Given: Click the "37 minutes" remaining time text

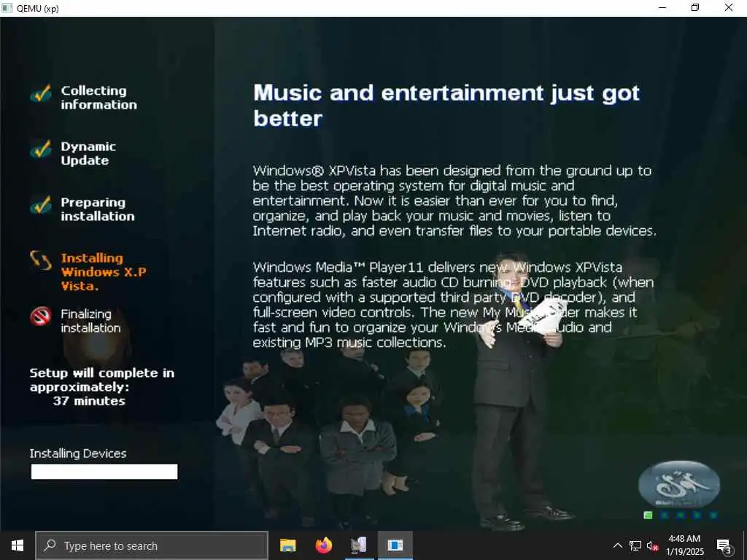Looking at the screenshot, I should pos(89,401).
